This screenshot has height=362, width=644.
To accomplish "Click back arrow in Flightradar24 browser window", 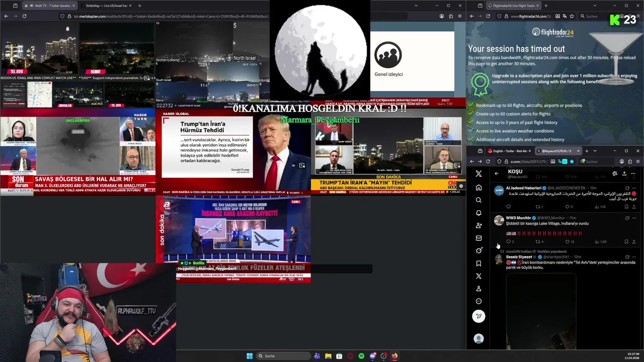I will [x=471, y=16].
